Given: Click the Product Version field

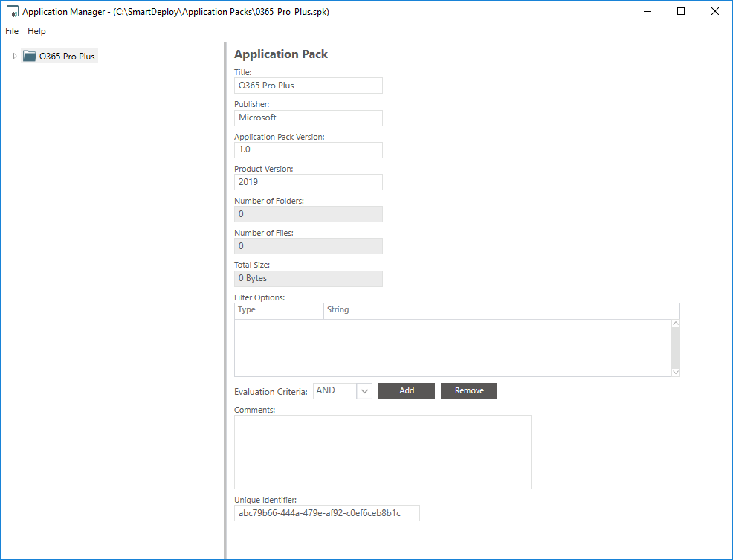Looking at the screenshot, I should coord(308,182).
